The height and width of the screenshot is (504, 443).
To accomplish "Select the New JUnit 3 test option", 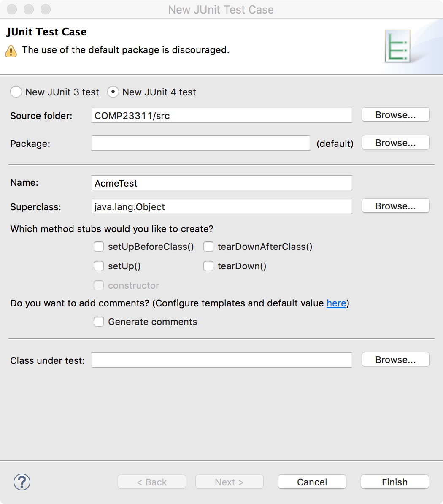I will pos(16,92).
